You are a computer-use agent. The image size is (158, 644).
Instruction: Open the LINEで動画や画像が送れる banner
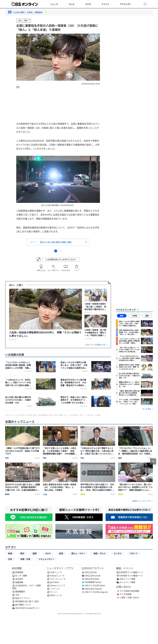(29, 531)
